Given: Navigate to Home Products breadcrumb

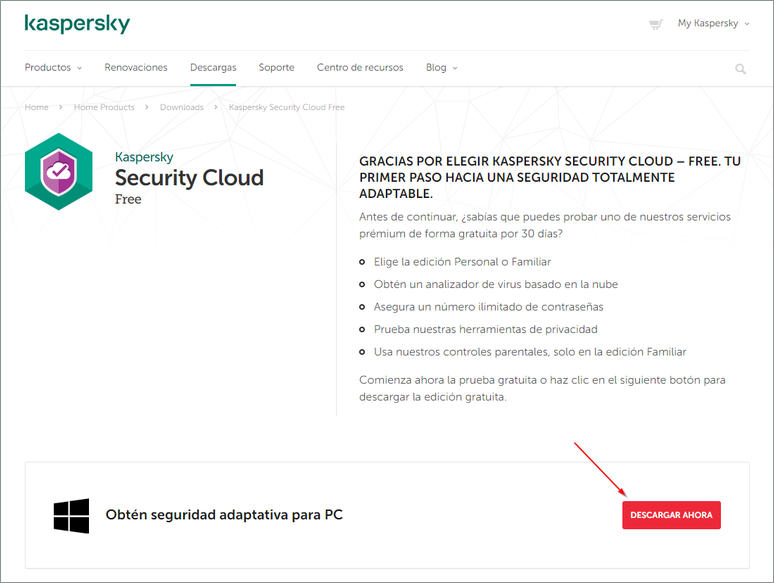Looking at the screenshot, I should pos(104,107).
